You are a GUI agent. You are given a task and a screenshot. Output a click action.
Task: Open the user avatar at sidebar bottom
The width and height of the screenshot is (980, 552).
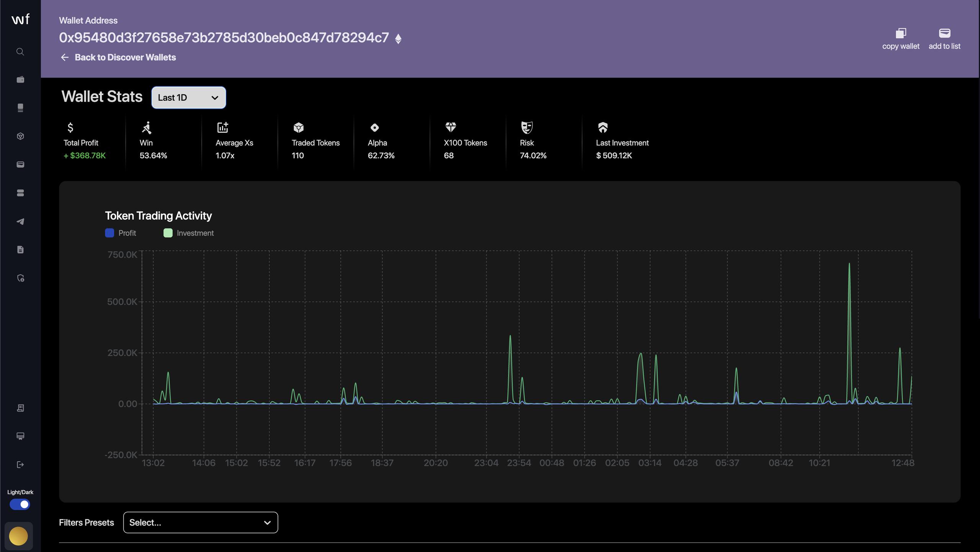coord(18,536)
